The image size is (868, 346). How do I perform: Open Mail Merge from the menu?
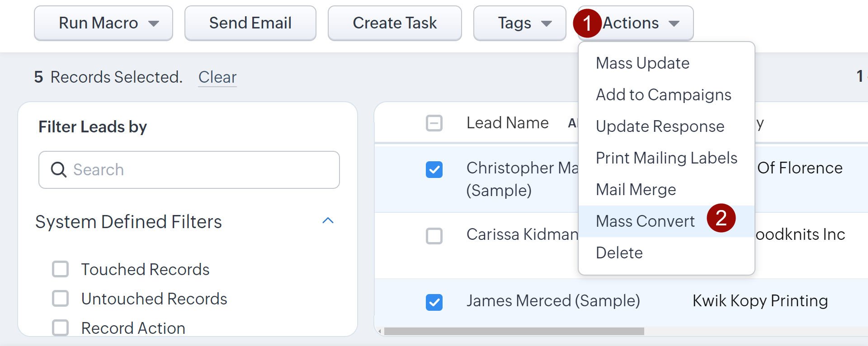point(636,190)
